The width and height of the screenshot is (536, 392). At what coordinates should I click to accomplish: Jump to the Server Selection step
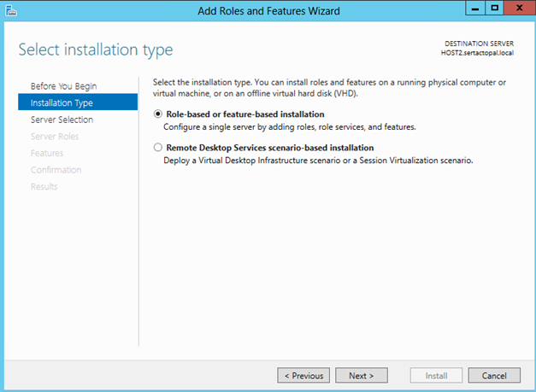(62, 120)
